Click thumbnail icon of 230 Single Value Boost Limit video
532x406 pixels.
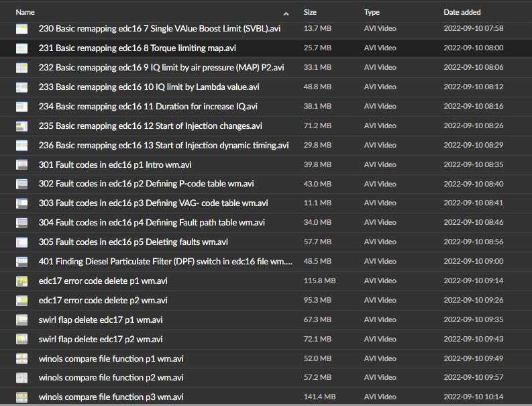(x=22, y=29)
